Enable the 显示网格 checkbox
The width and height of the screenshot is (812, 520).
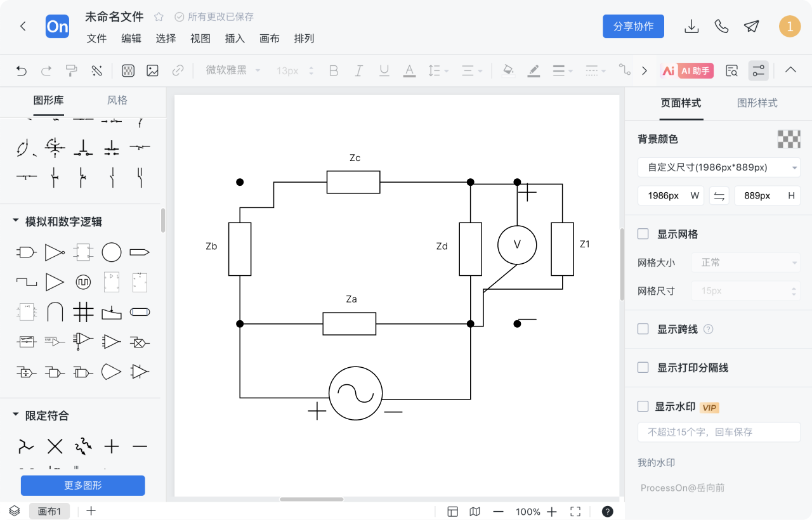pyautogui.click(x=643, y=234)
